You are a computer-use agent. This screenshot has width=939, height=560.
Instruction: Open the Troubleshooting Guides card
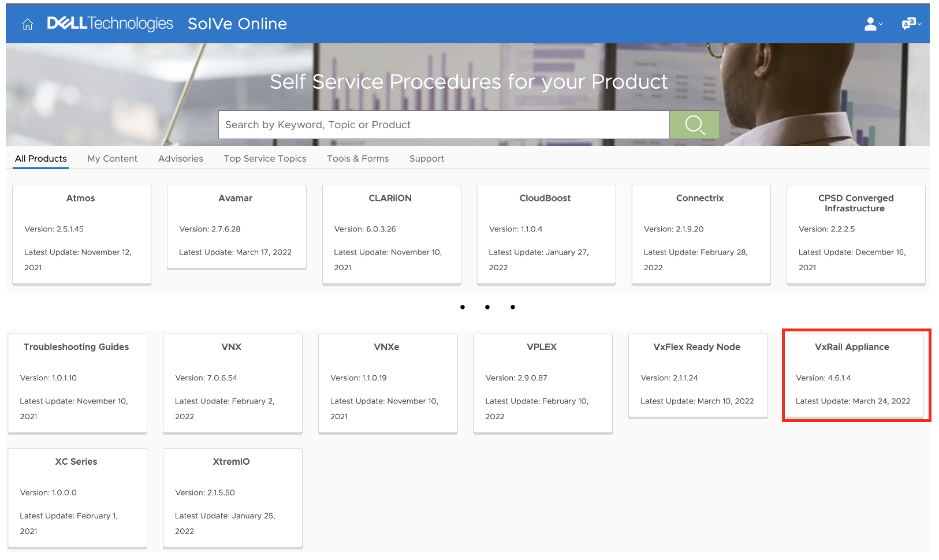point(77,382)
